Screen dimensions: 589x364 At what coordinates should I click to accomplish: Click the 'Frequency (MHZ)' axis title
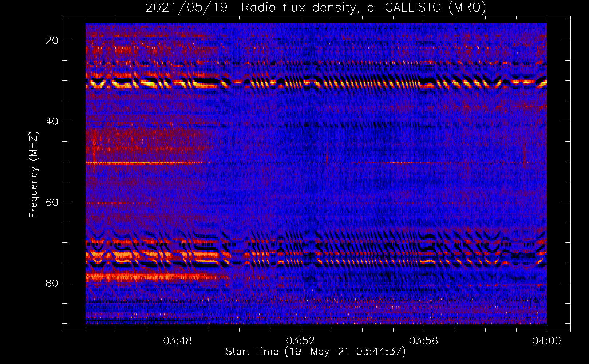(33, 175)
